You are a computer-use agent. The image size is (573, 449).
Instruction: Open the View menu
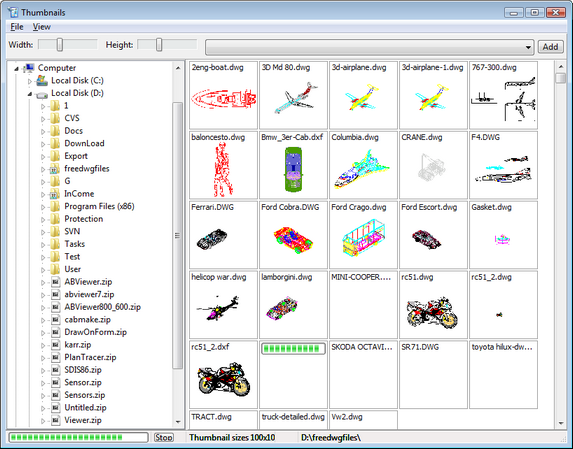click(x=42, y=27)
